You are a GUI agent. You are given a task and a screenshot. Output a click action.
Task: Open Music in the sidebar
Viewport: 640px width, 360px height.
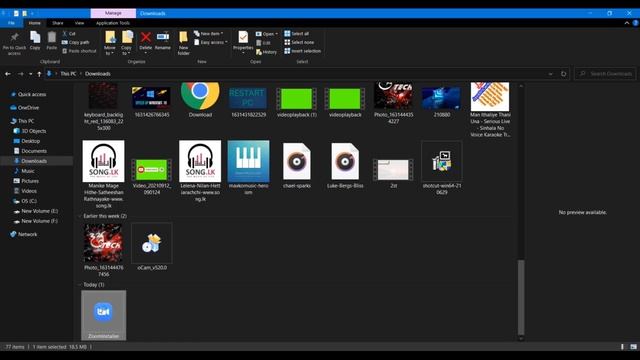point(28,171)
